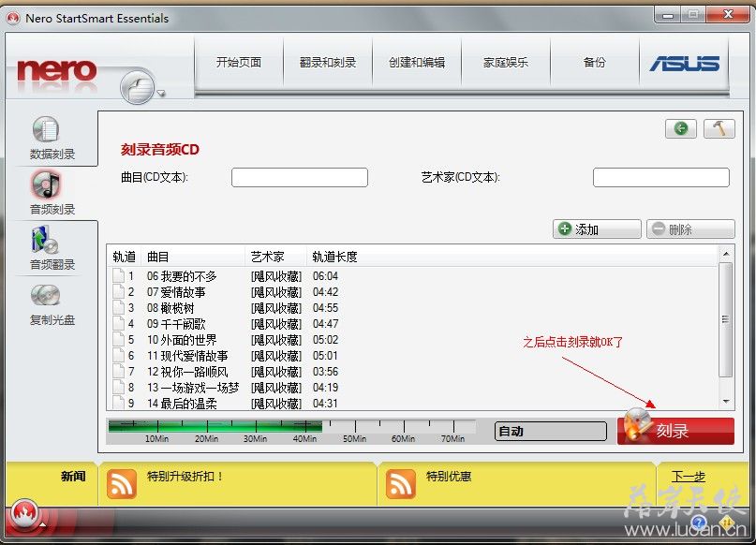The height and width of the screenshot is (545, 756).
Task: Click the 03:56 track length value
Action: click(325, 372)
